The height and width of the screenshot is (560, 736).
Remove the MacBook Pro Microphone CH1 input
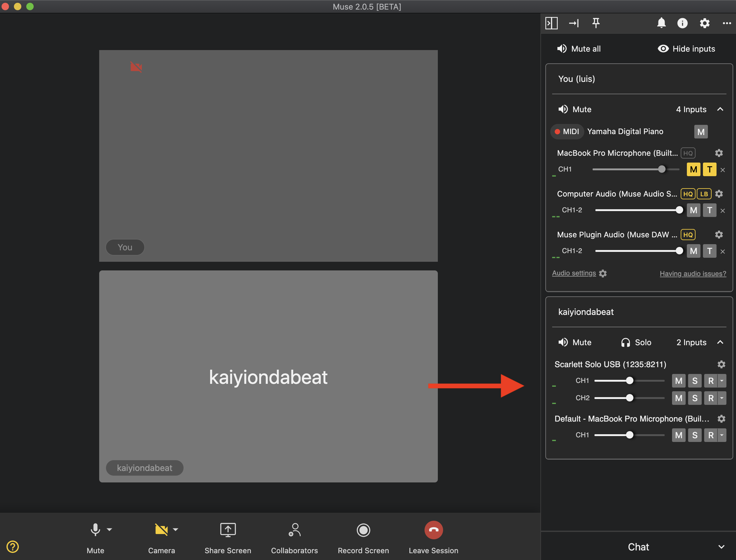tap(723, 170)
